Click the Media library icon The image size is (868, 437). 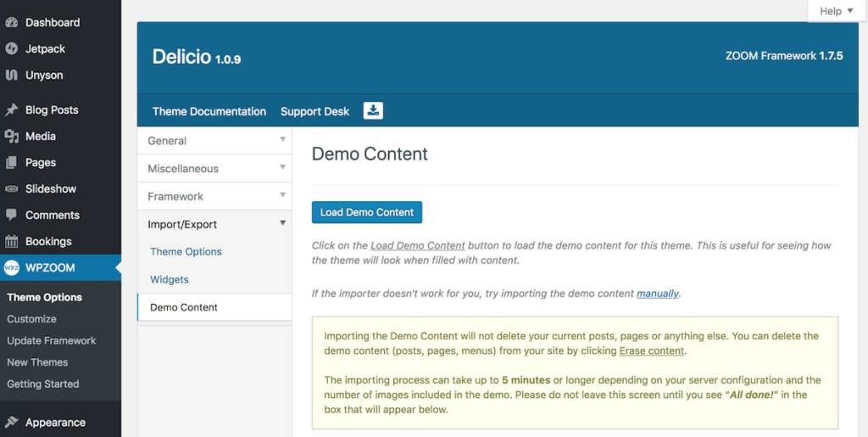(x=11, y=136)
